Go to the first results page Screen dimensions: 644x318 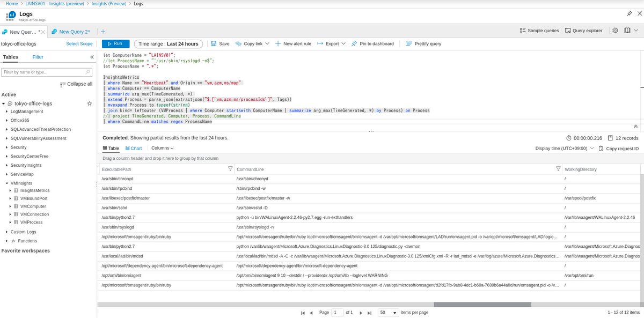point(303,312)
